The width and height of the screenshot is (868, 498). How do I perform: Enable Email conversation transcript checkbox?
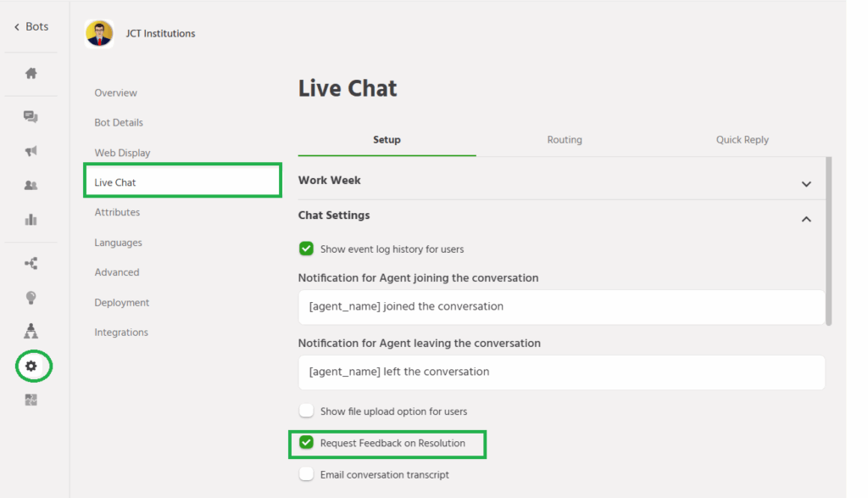coord(306,474)
